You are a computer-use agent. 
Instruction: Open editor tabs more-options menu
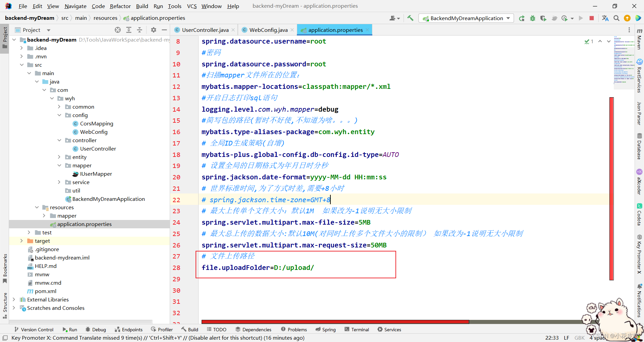[x=629, y=30]
